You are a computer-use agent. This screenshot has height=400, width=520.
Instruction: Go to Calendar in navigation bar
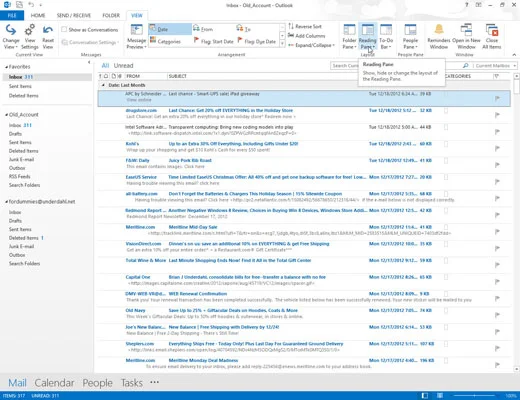(x=54, y=383)
